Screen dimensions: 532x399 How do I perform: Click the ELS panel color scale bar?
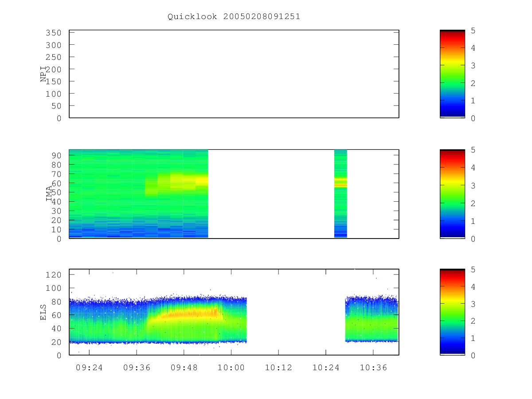tap(452, 312)
